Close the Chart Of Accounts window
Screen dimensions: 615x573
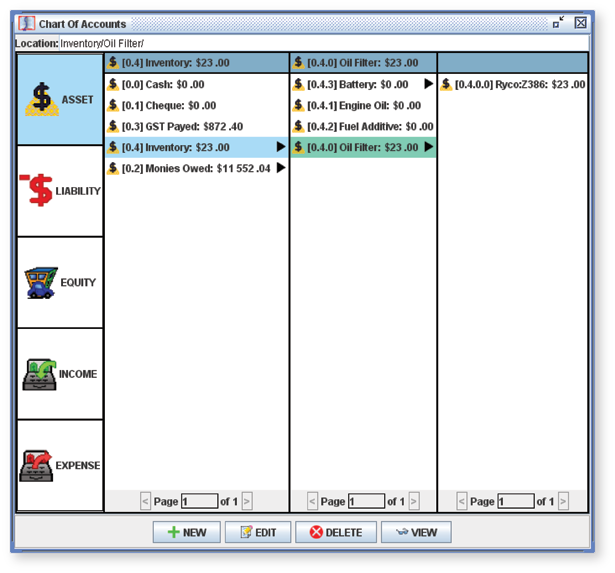click(x=580, y=23)
